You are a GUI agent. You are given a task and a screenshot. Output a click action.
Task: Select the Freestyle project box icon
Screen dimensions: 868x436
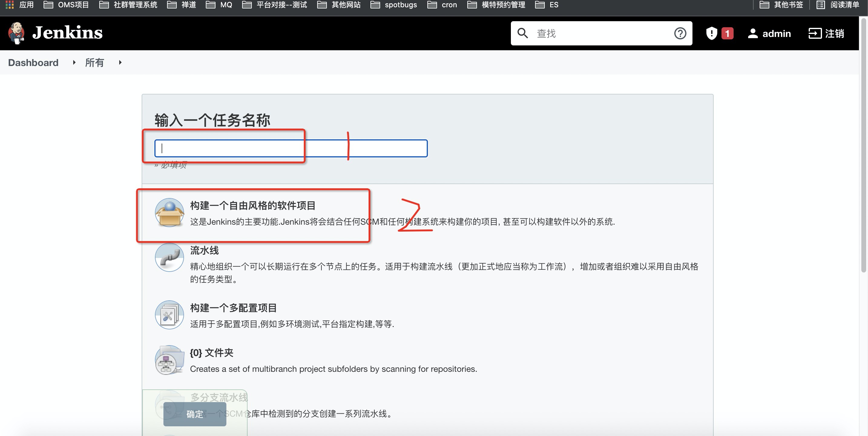(x=169, y=213)
